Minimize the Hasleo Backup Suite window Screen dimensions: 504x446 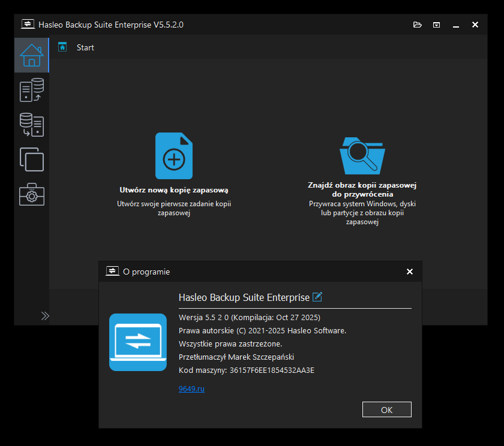[x=456, y=25]
